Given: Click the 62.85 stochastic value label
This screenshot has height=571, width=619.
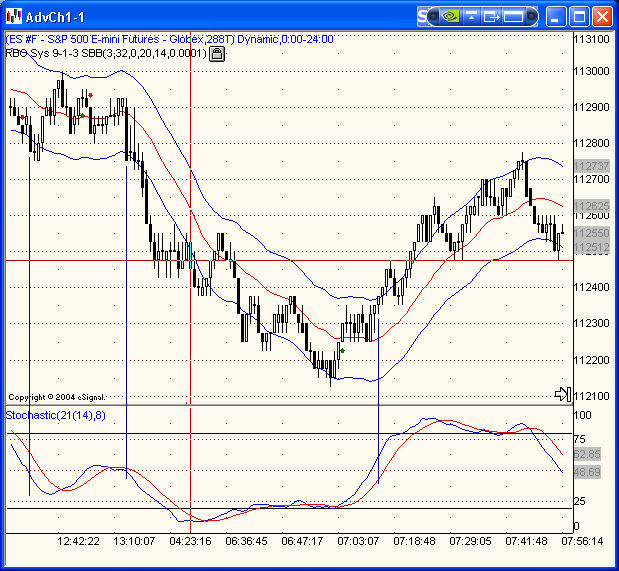Looking at the screenshot, I should 586,454.
